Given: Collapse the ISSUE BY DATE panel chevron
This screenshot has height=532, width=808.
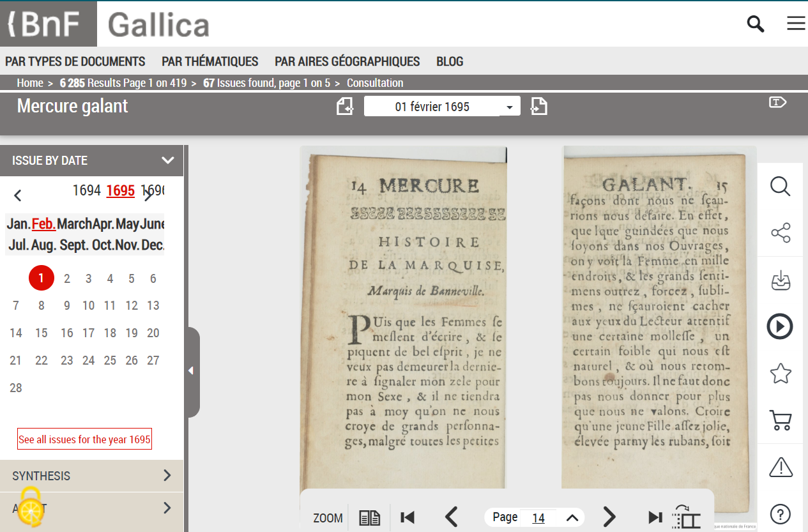Looking at the screenshot, I should [x=168, y=160].
